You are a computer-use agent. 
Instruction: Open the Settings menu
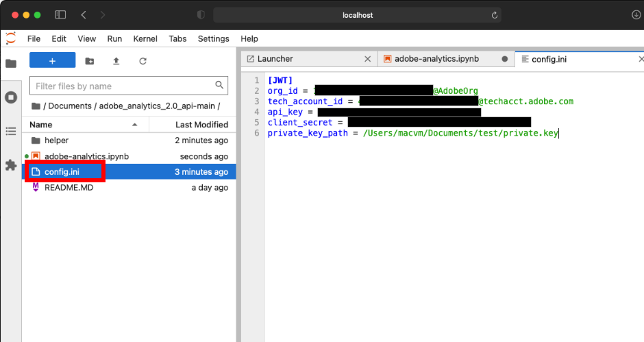214,38
